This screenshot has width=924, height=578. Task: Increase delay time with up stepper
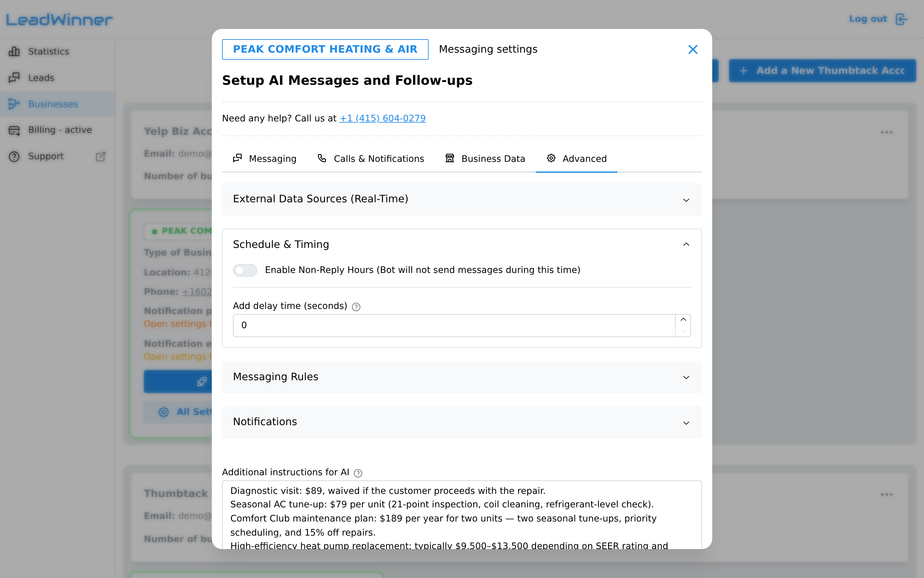point(683,320)
